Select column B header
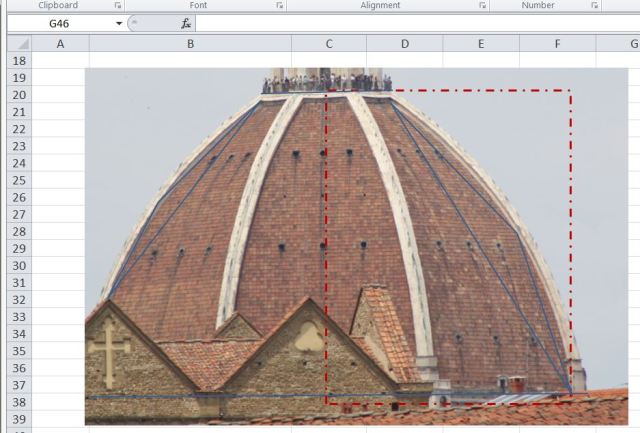Screen dimensions: 640x433 tap(190, 44)
